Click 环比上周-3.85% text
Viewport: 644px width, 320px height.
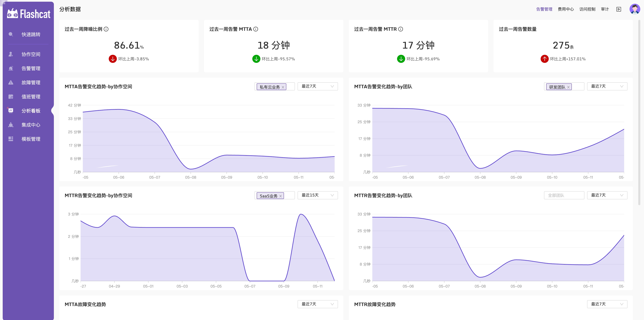[133, 59]
